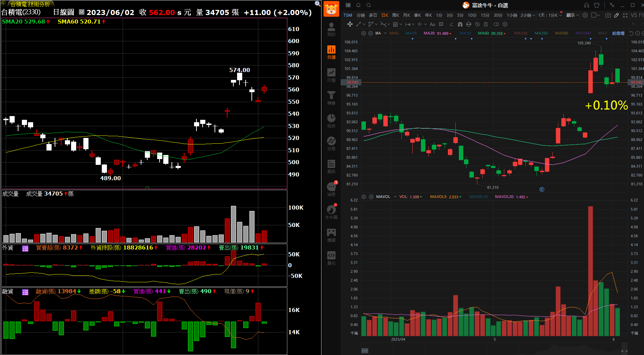
Task: Toggle hide drawings eye-slash icon
Action: click(x=477, y=24)
